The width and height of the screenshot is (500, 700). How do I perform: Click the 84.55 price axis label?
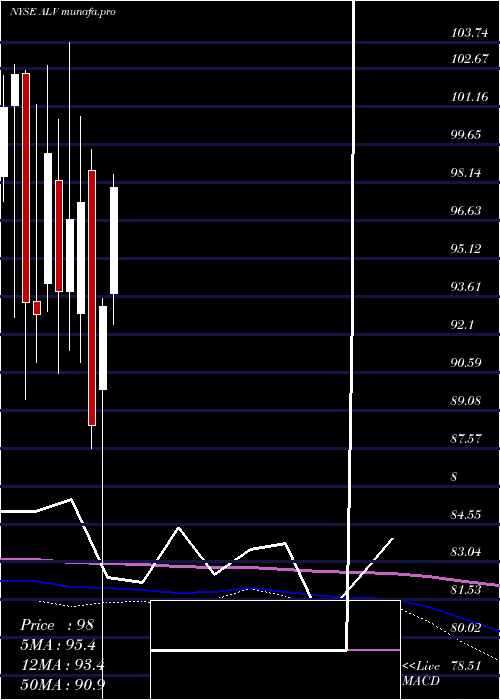(466, 514)
